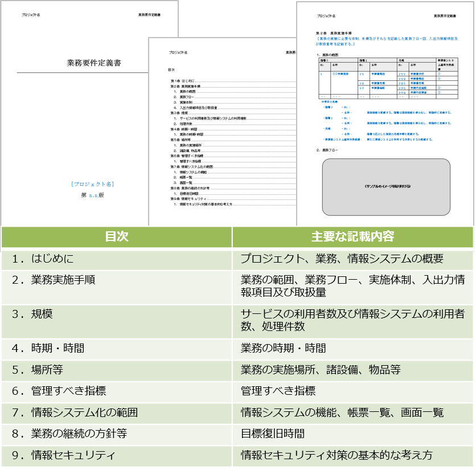Click the green 目次 column header
The image size is (476, 470).
117,236
